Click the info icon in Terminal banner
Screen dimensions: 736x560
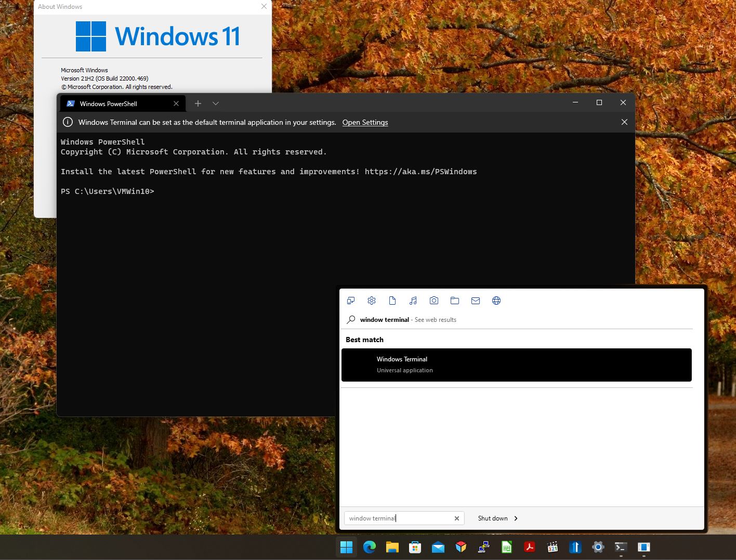click(x=68, y=122)
